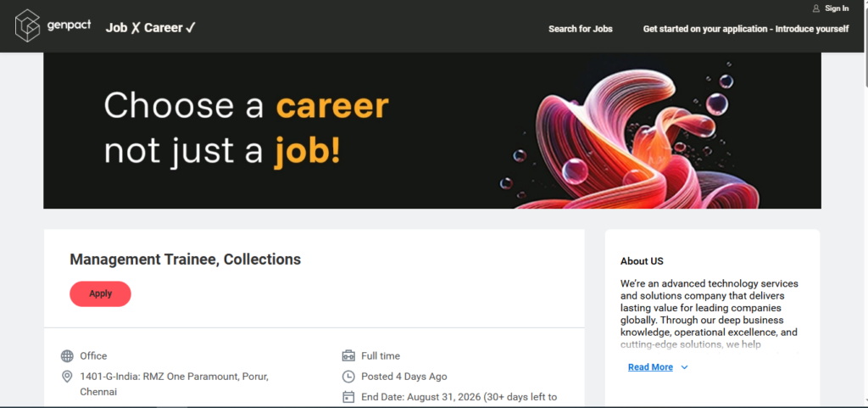Image resolution: width=868 pixels, height=408 pixels.
Task: Click the calendar icon next to End Date
Action: [x=348, y=397]
